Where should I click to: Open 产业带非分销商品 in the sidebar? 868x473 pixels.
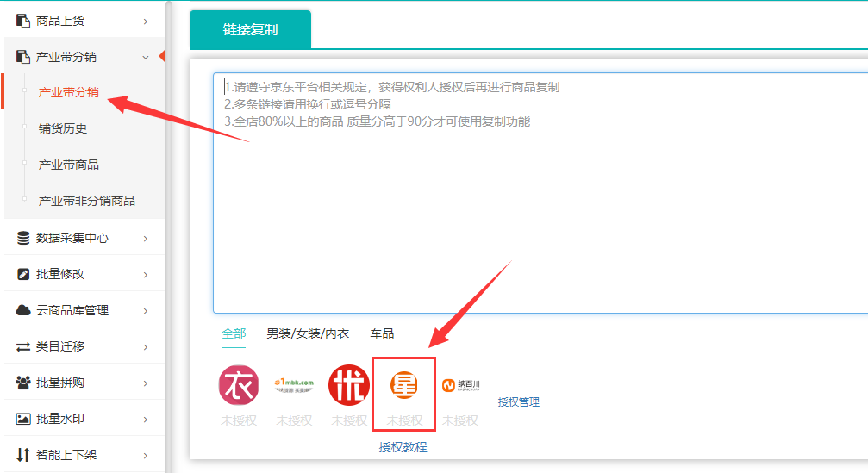click(x=86, y=201)
